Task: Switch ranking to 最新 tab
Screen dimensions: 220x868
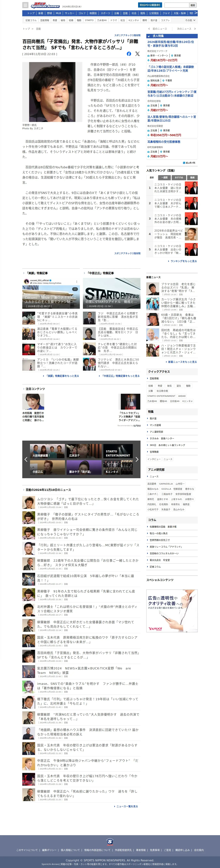Action: click(x=152, y=177)
